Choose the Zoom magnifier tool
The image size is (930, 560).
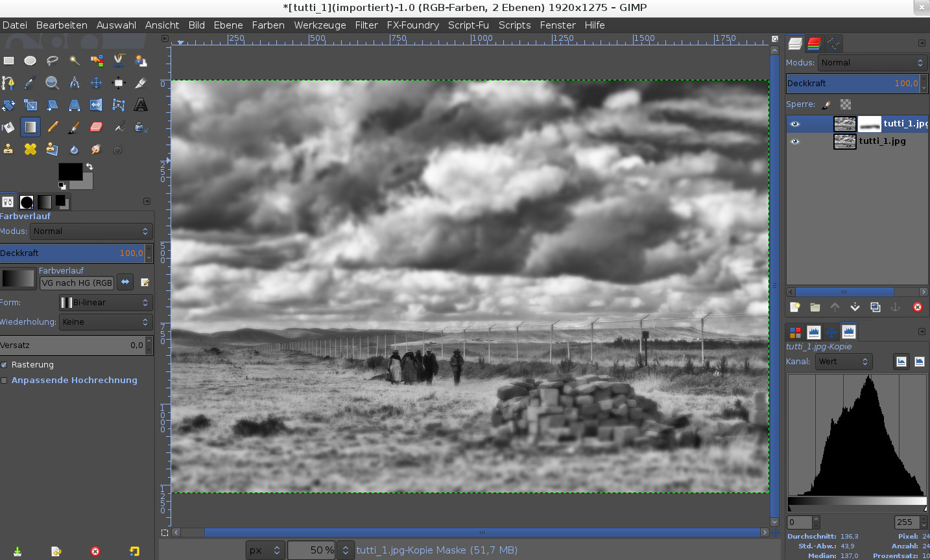click(x=53, y=83)
